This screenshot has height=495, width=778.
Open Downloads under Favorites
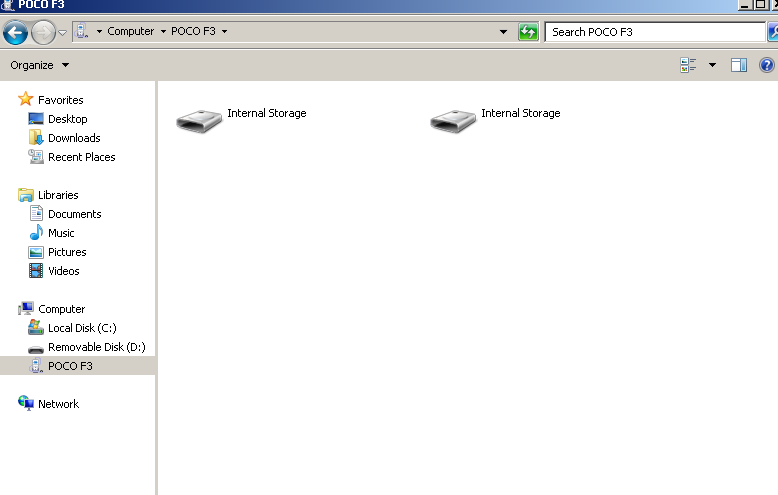74,138
